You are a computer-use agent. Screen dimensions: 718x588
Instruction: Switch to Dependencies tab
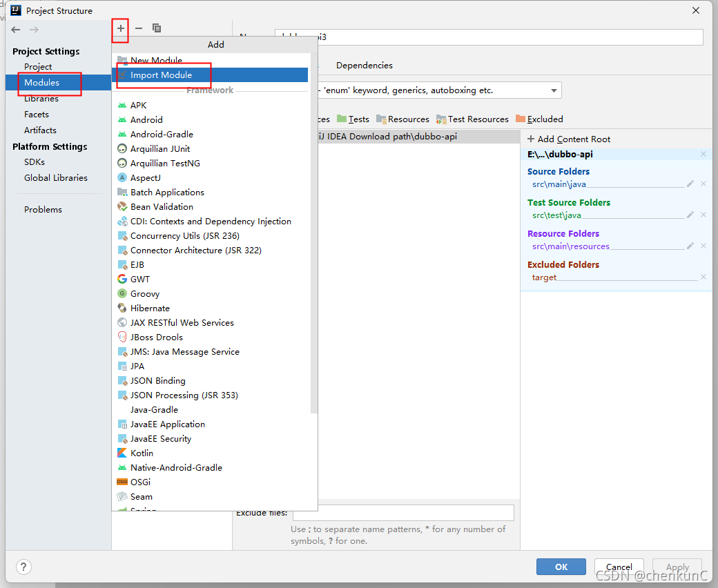click(365, 66)
